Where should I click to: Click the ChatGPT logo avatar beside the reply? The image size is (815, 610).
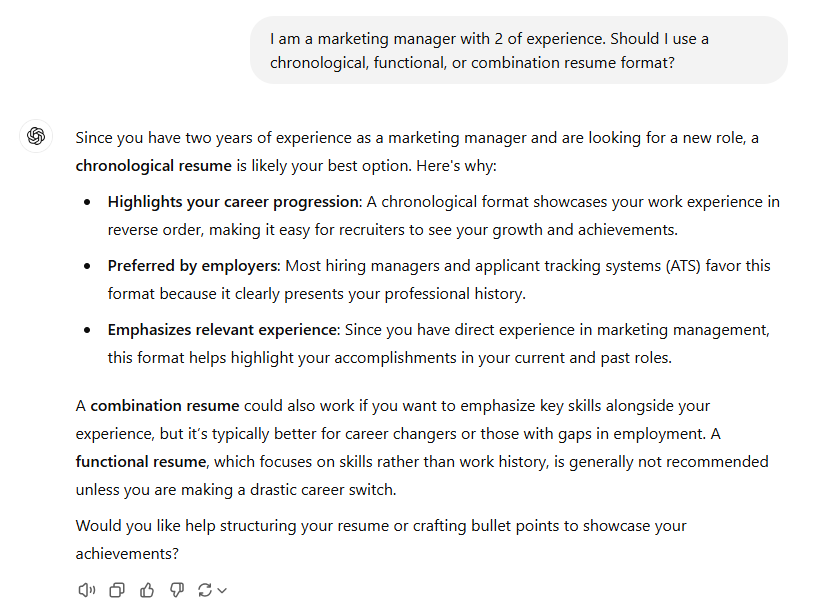click(36, 136)
